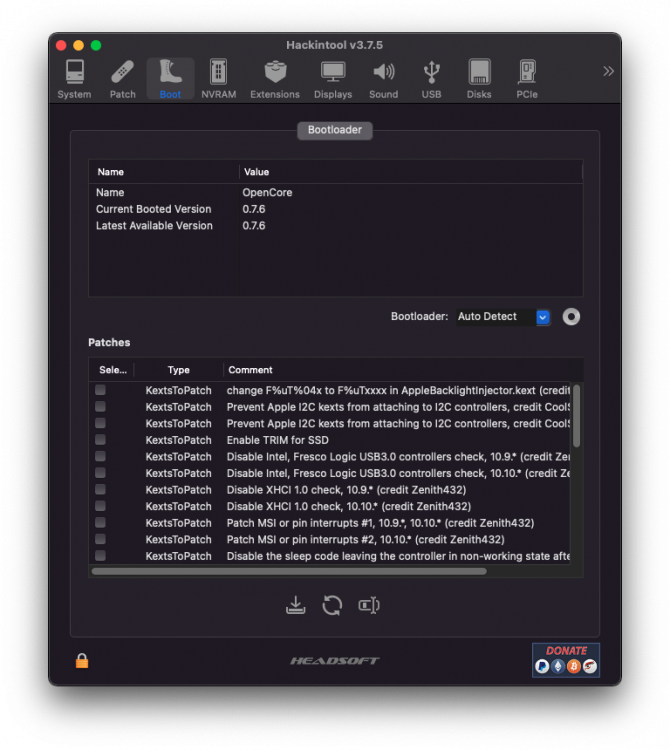
Task: Switch to the Patch section
Action: 122,79
